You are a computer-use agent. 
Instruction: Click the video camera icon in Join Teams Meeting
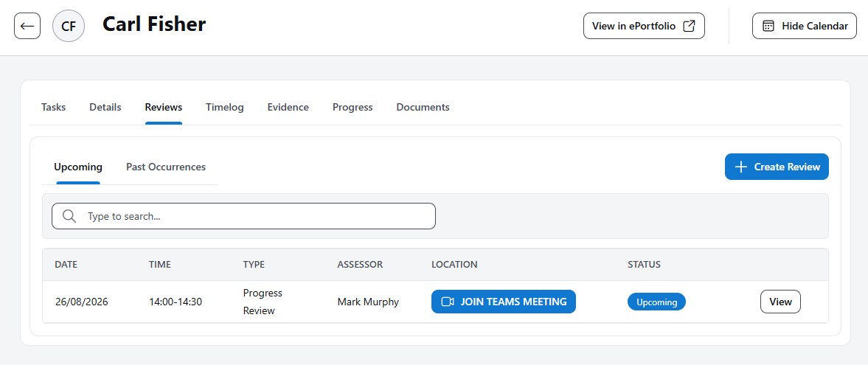448,302
